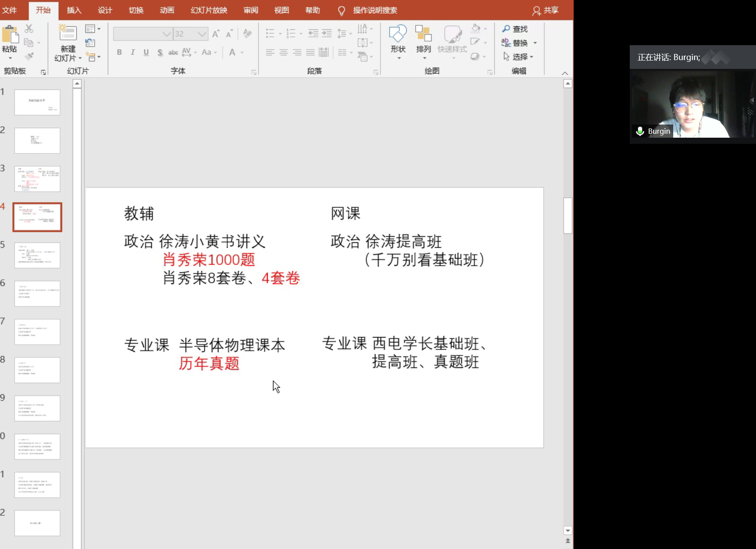This screenshot has height=549, width=756.
Task: Click the Arrange icon
Action: pyautogui.click(x=423, y=34)
